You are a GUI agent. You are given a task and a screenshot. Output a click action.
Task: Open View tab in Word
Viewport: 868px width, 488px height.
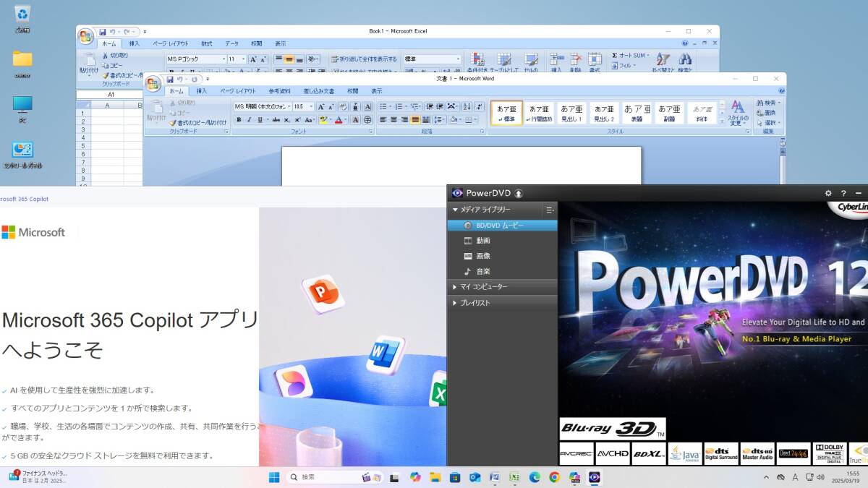tap(377, 91)
